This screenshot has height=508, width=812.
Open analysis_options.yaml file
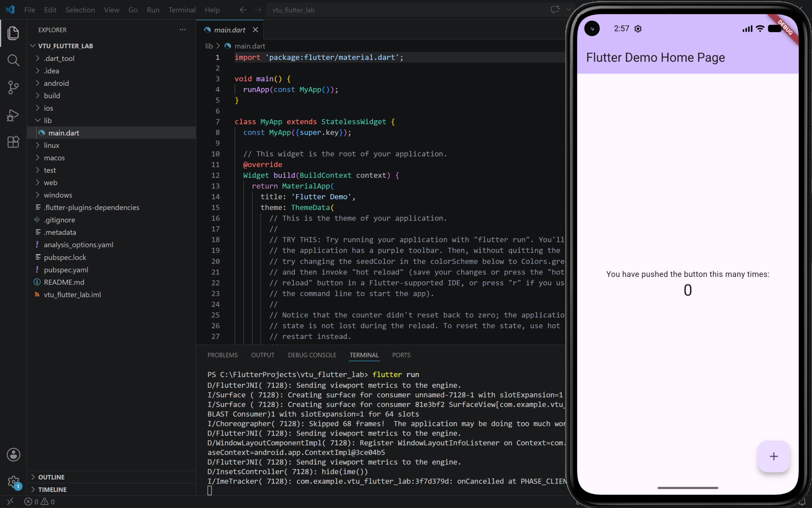(111, 244)
